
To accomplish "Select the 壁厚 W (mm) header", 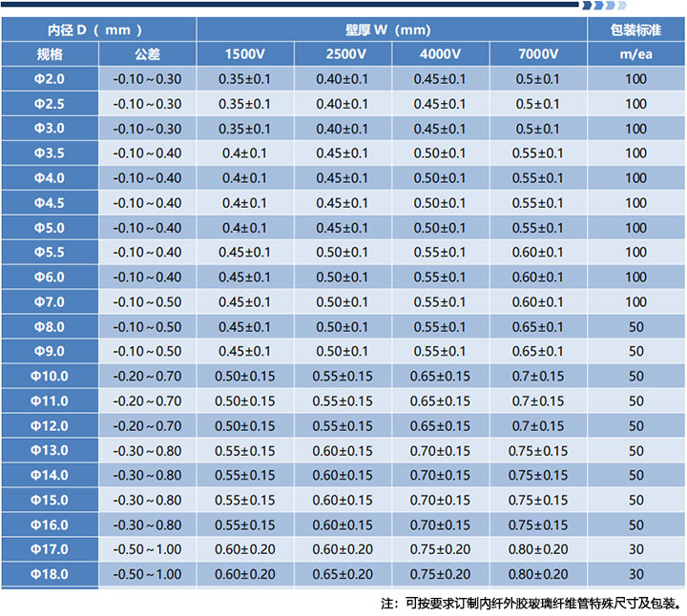I will pos(391,30).
